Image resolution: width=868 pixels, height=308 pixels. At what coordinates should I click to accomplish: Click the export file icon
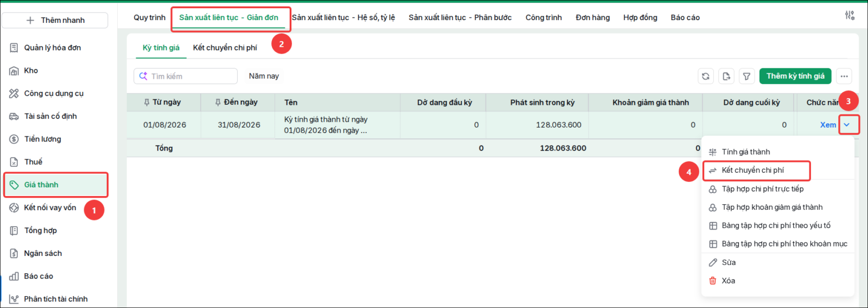click(x=726, y=76)
